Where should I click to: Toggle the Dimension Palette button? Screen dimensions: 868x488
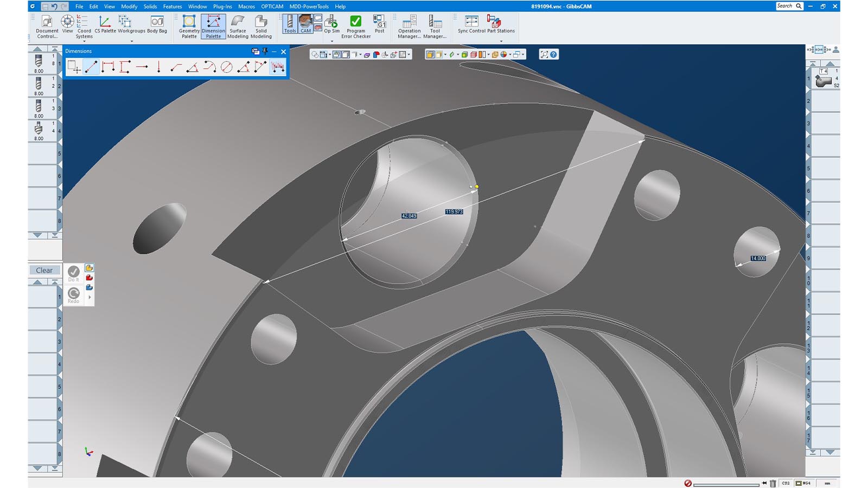click(213, 27)
